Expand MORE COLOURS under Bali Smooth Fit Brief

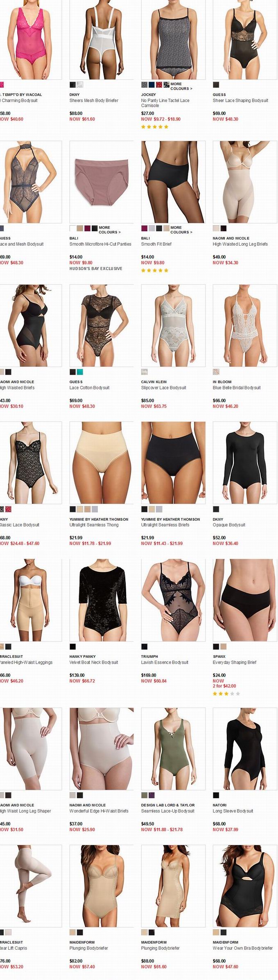coord(181,230)
